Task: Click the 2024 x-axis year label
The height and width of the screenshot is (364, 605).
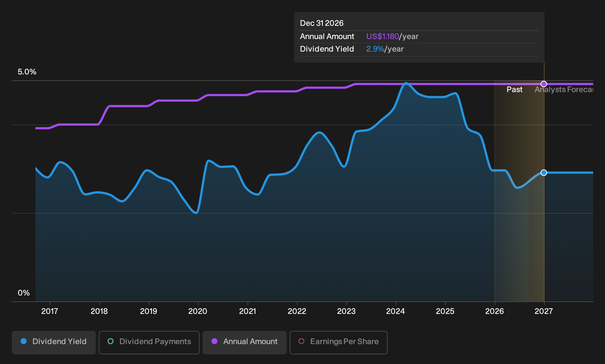Action: 395,311
